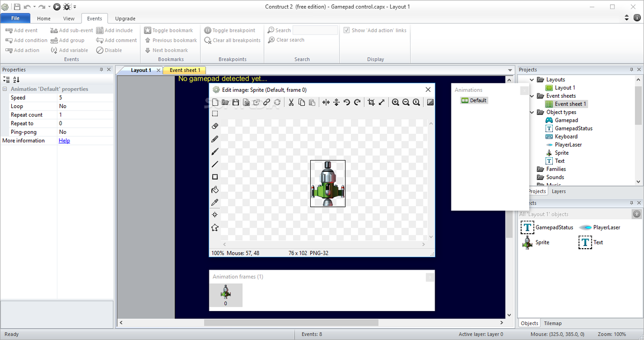The image size is (644, 340).
Task: Switch to the Home ribbon tab
Action: 44,18
